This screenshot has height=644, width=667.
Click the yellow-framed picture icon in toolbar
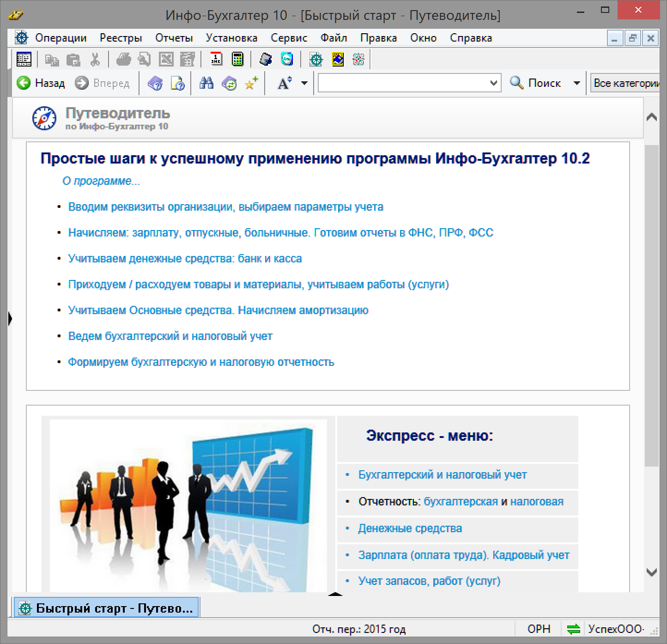pos(338,59)
